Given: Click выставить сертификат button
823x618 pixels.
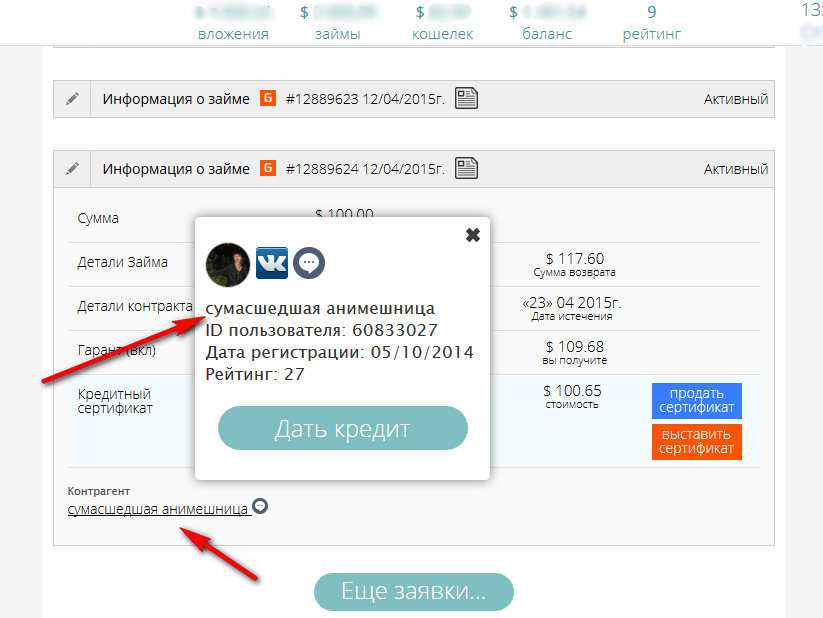Looking at the screenshot, I should coord(696,442).
